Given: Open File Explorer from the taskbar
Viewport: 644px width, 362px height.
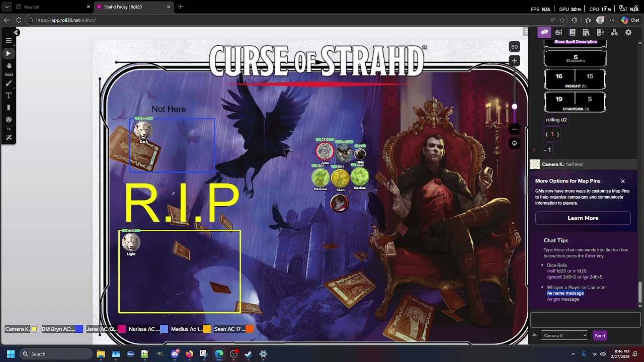Looking at the screenshot, I should [101, 354].
